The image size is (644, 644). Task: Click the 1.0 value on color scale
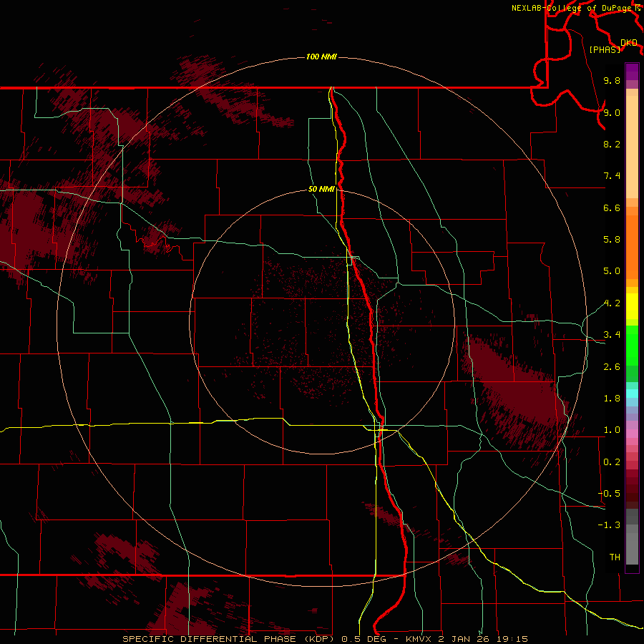612,430
